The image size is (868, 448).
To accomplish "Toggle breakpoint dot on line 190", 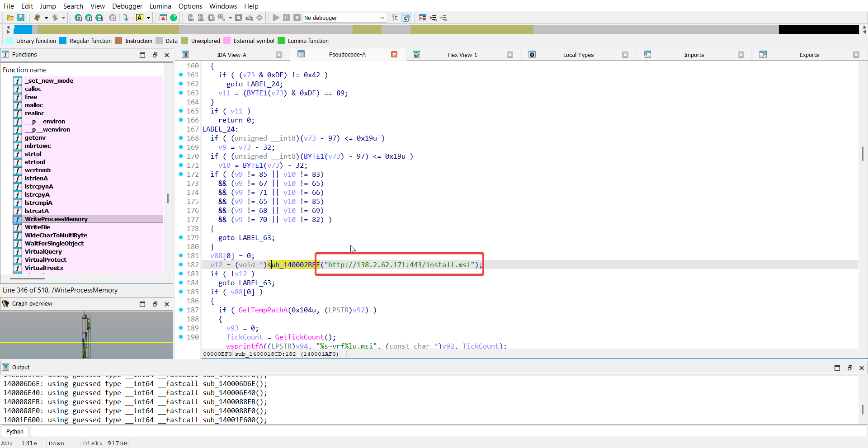I will pos(181,337).
